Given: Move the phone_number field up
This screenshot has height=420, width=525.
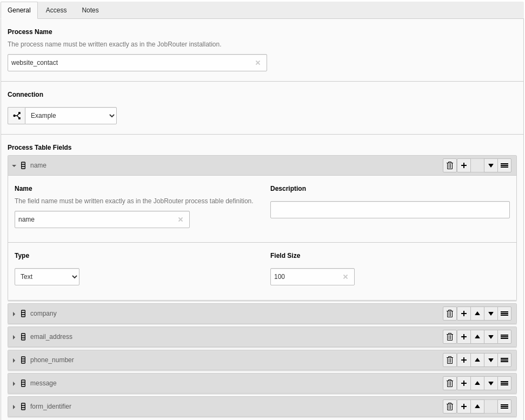Looking at the screenshot, I should pos(477,360).
